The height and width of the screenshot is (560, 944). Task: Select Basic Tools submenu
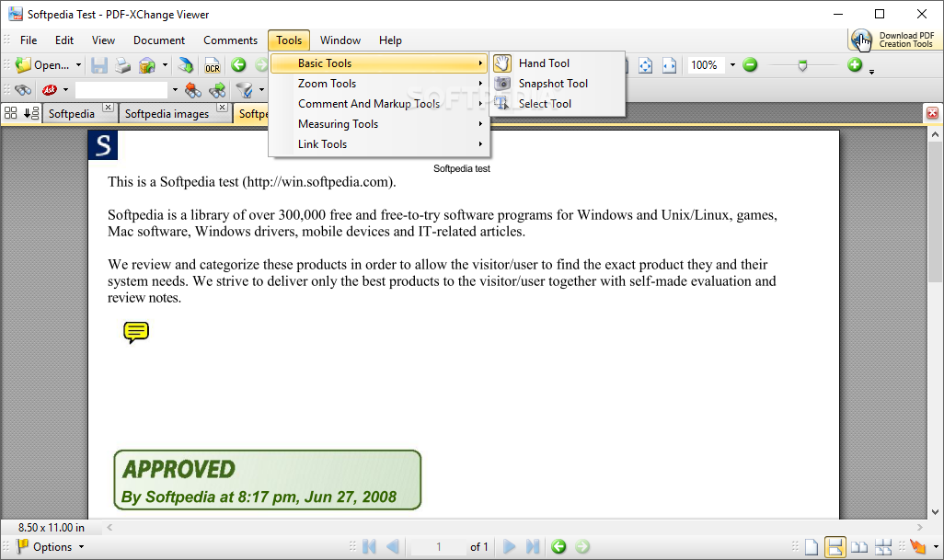point(379,63)
